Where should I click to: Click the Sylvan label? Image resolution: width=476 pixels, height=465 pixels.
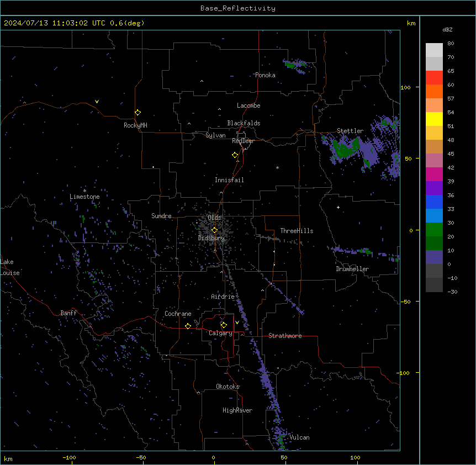[215, 135]
